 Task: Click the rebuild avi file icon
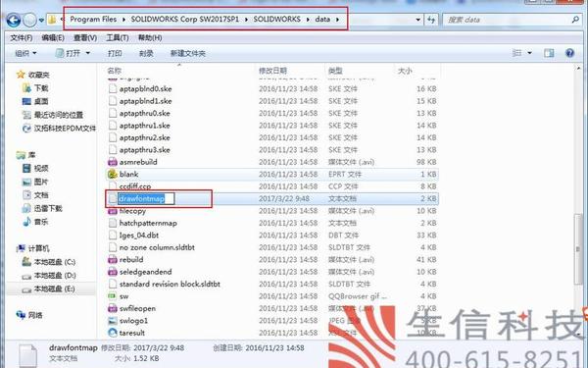click(113, 259)
